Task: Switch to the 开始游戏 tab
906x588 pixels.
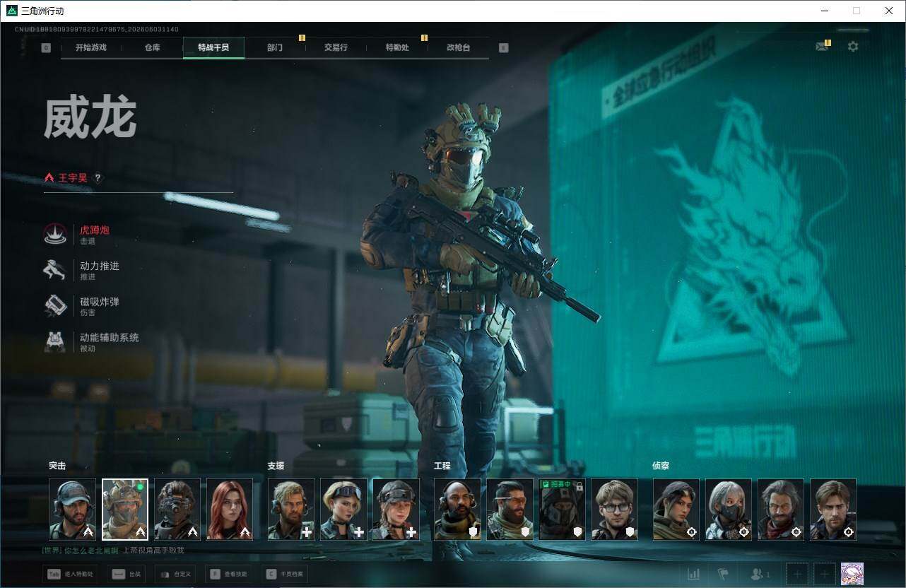Action: click(91, 48)
